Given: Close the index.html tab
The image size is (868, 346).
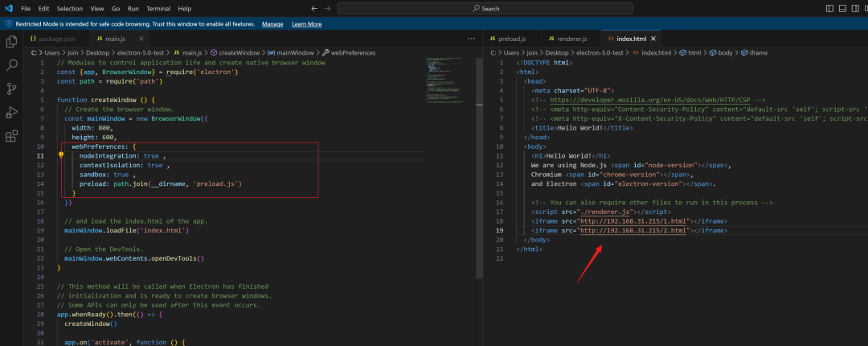Looking at the screenshot, I should point(653,39).
